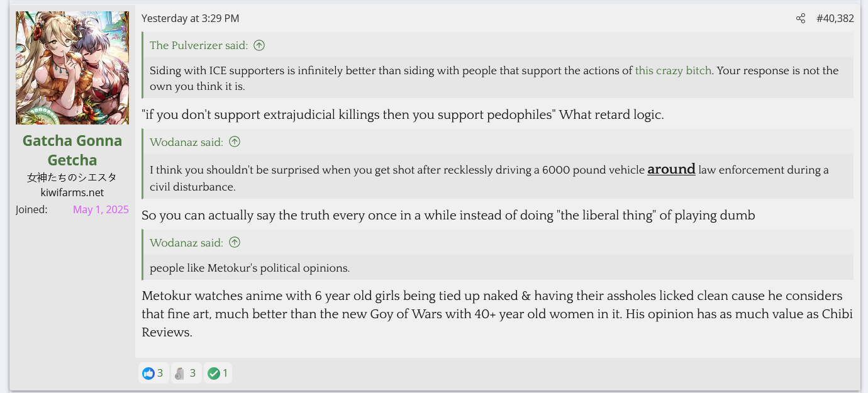Open the "Yesterday at 3:29 PM" timestamp

(x=191, y=19)
